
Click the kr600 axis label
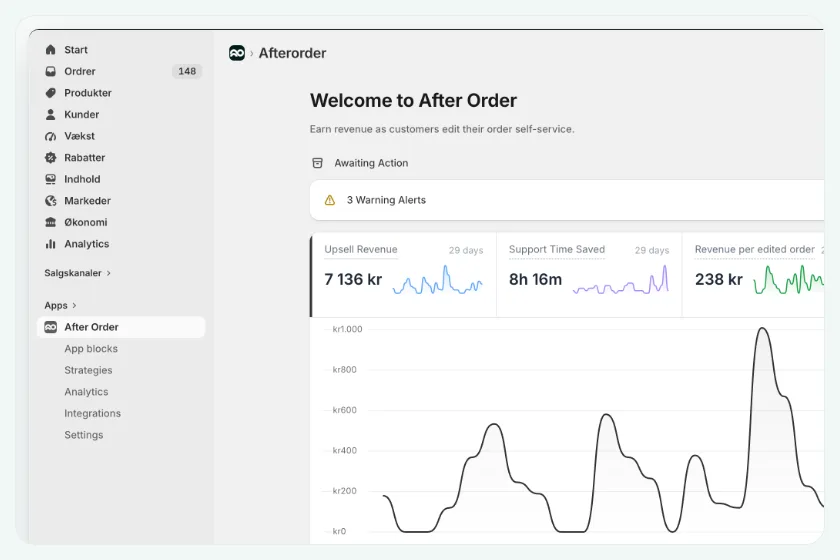pyautogui.click(x=344, y=410)
